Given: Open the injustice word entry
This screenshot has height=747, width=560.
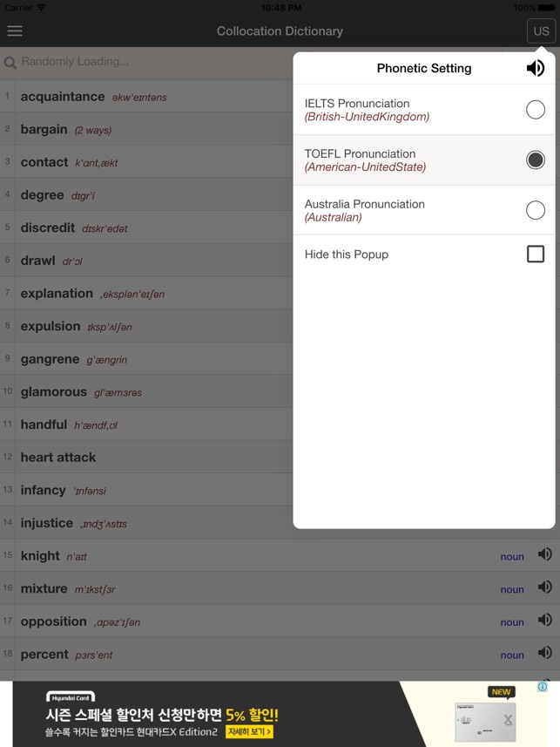Looking at the screenshot, I should pos(47,523).
